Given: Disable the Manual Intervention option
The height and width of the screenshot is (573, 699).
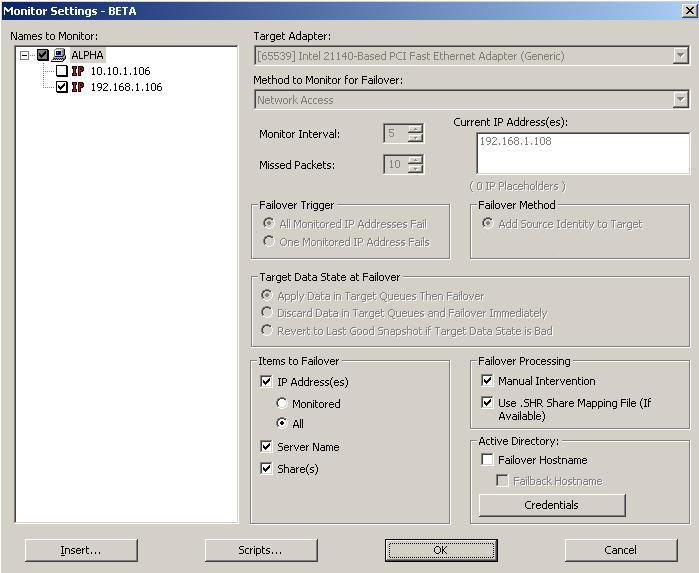Looking at the screenshot, I should click(x=487, y=381).
